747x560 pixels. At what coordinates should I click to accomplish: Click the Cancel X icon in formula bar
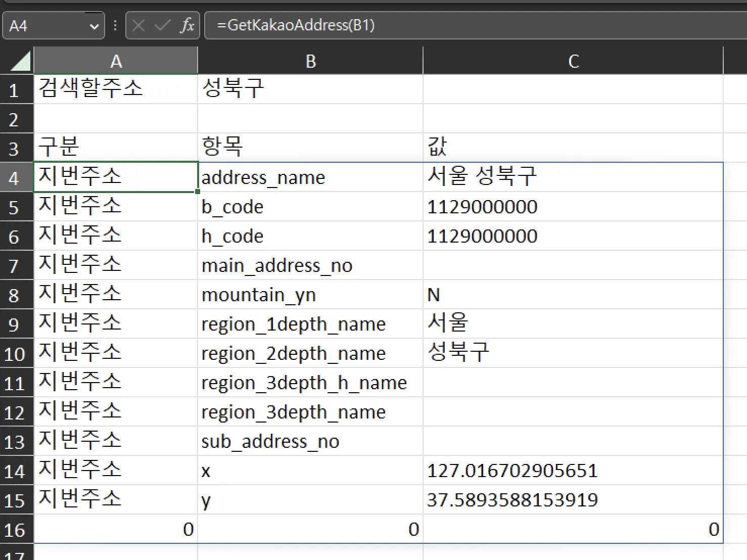coord(138,25)
